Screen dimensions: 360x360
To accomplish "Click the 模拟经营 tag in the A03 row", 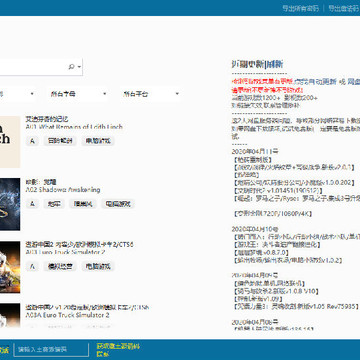I will tap(60, 266).
